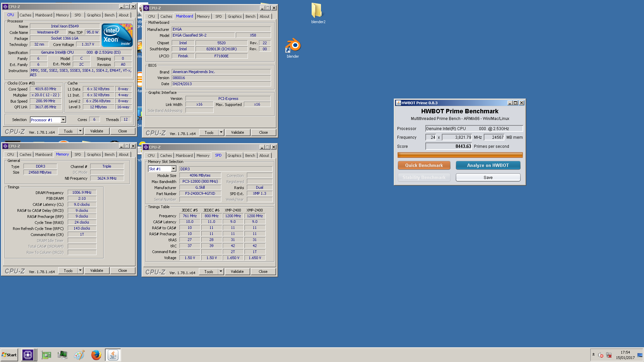This screenshot has width=644, height=362.
Task: Click the Show desktop tray button
Action: pyautogui.click(x=640, y=355)
